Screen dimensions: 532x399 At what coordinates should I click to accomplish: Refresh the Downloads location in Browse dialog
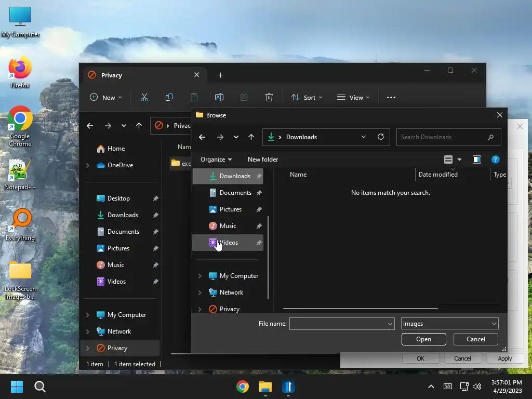tap(381, 137)
